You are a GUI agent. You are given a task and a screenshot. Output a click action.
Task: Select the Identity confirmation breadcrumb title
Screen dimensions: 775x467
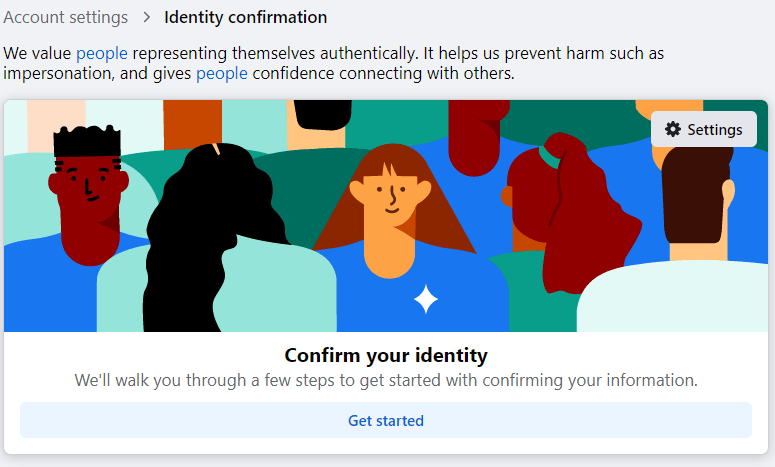[246, 17]
